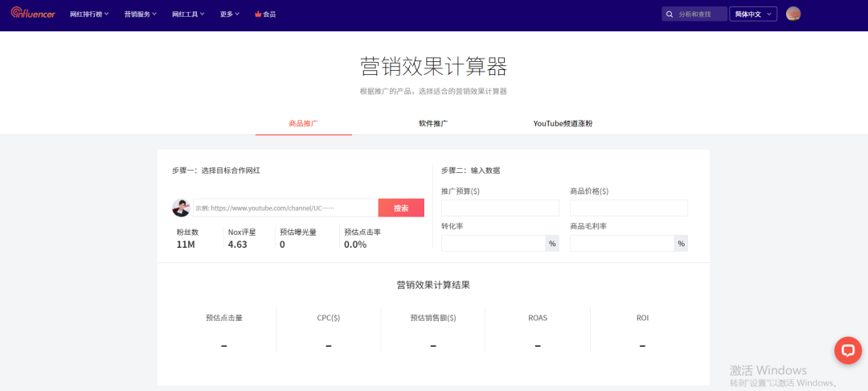Image resolution: width=868 pixels, height=391 pixels.
Task: Expand the 更多 menu
Action: pyautogui.click(x=230, y=14)
